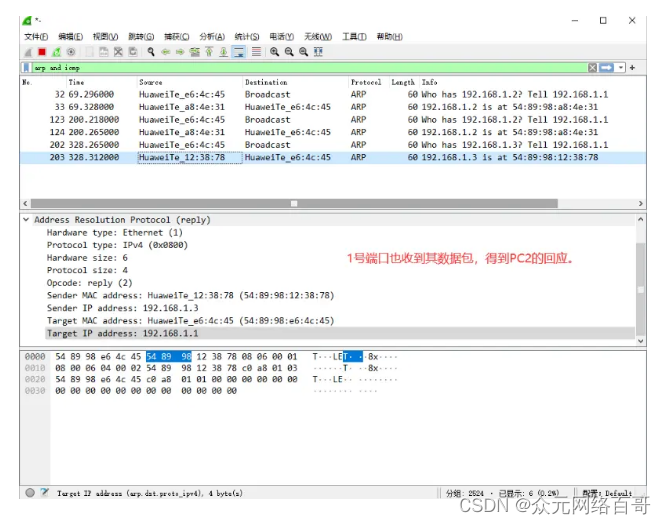Zoom in the main window text

click(274, 52)
